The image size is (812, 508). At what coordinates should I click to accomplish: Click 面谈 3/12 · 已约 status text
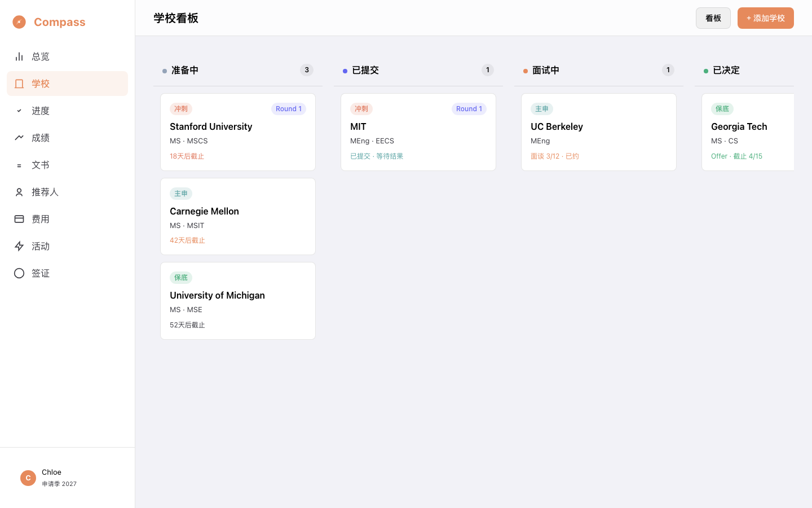click(x=555, y=156)
